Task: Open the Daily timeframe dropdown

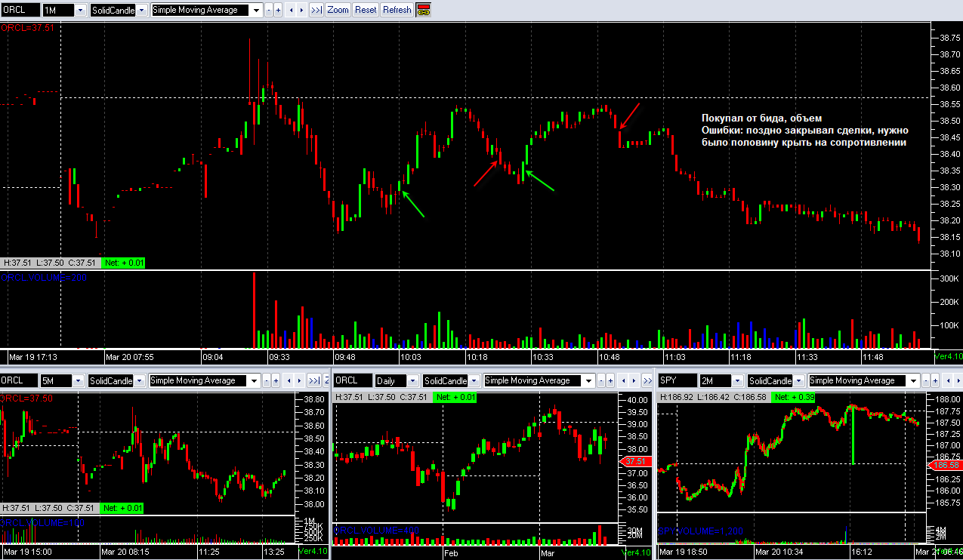Action: tap(412, 380)
